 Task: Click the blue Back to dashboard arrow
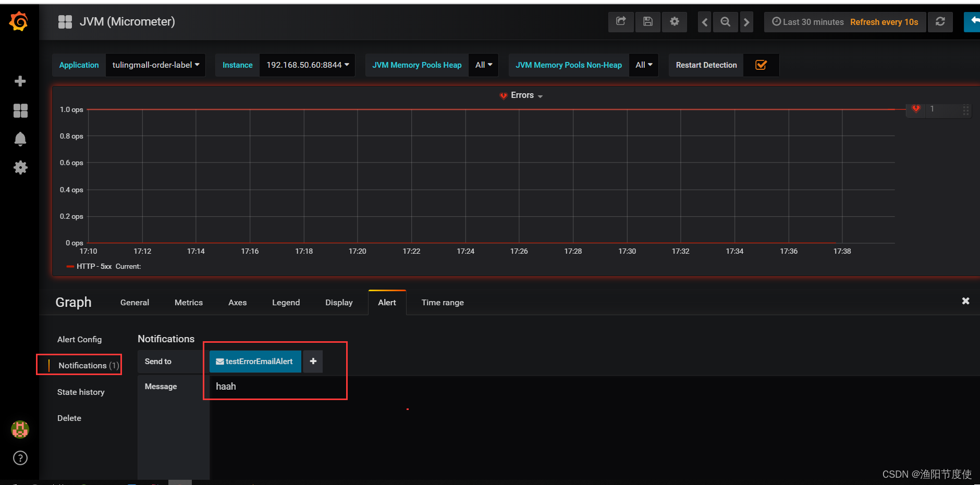pyautogui.click(x=973, y=22)
